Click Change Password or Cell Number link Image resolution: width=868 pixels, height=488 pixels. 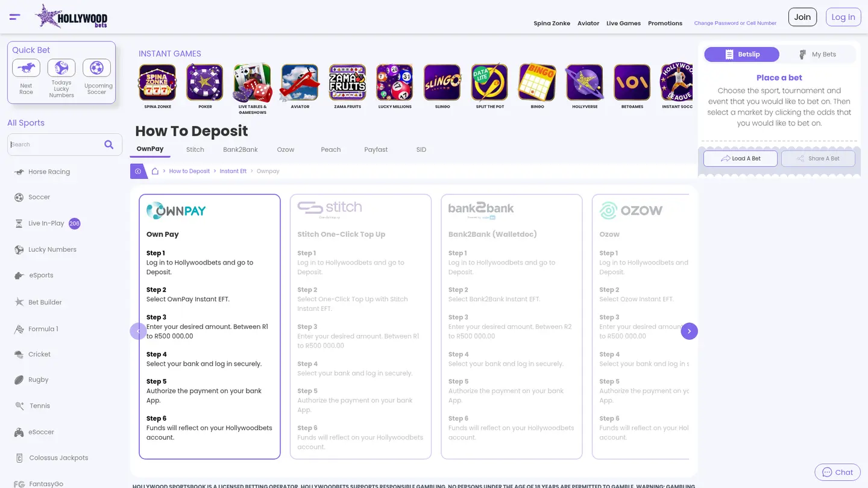(x=735, y=23)
